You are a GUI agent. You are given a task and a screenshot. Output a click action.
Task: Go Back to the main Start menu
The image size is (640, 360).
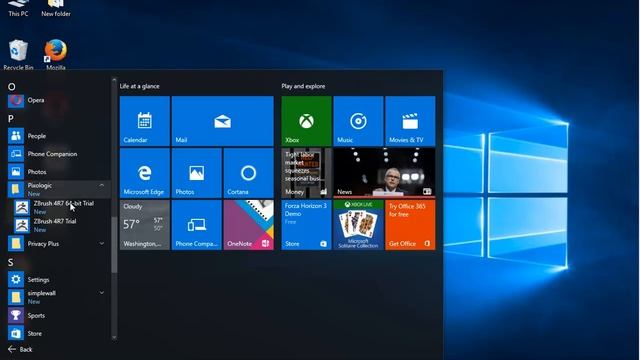20,349
